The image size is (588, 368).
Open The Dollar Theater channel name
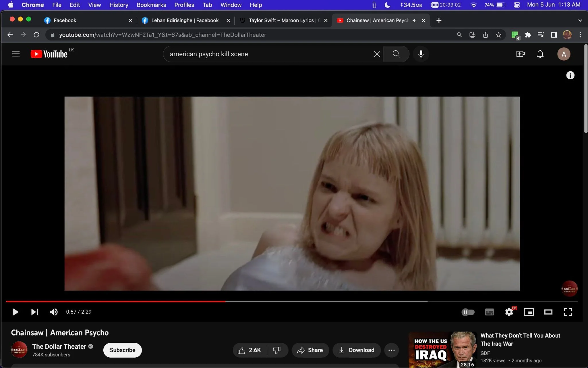(x=59, y=346)
